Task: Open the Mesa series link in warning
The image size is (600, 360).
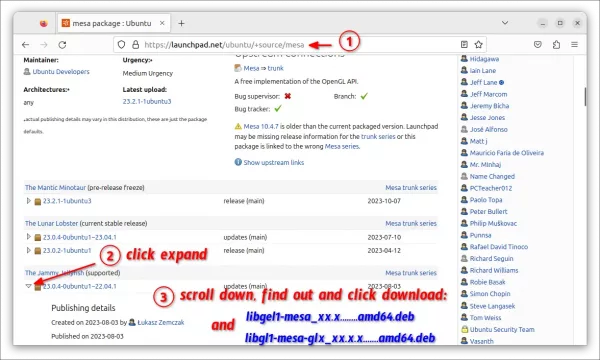Action: [x=342, y=146]
